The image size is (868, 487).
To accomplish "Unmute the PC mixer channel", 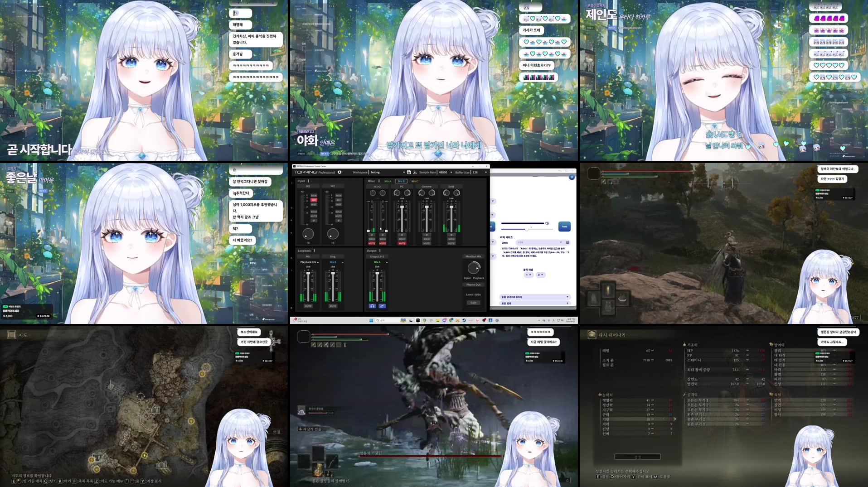I will 402,243.
